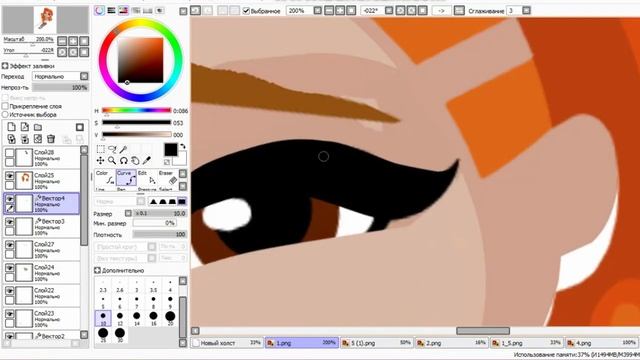Screen dimensions: 640x360
Task: Collapse the Эффект заливки section
Action: (x=5, y=65)
